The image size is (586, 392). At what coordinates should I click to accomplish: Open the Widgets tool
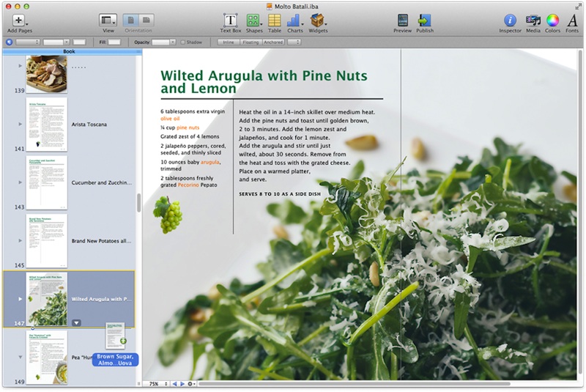click(x=317, y=21)
